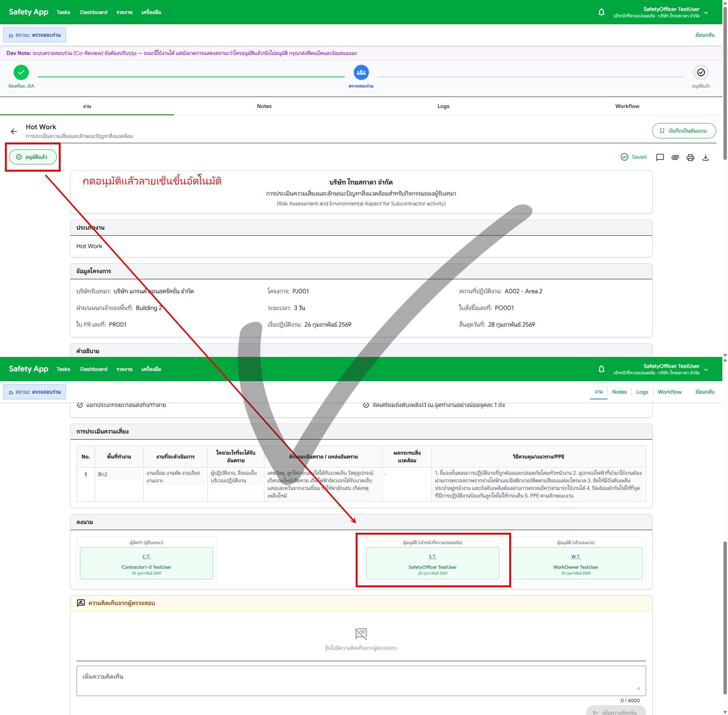Toggle the fire extinguisher preparation checklist item

tap(366, 405)
